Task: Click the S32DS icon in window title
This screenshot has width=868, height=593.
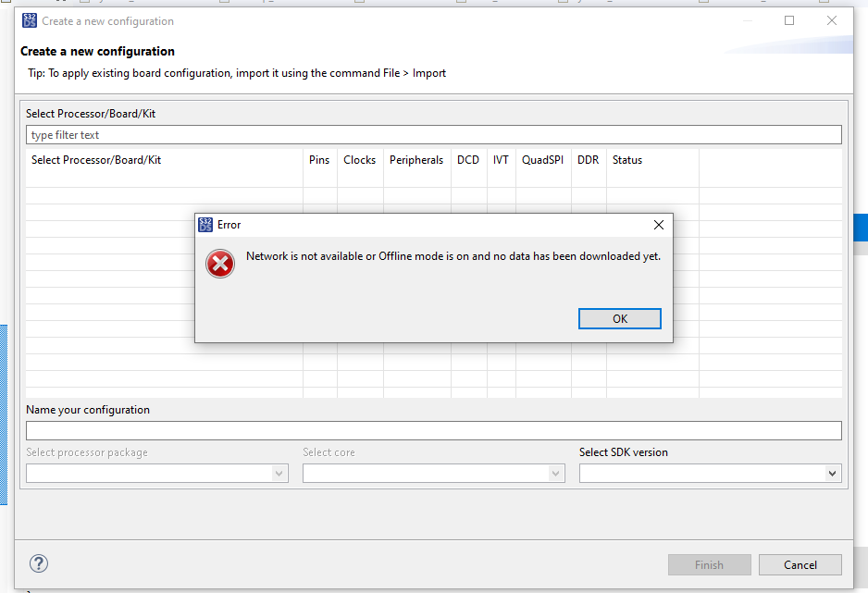Action: (x=30, y=20)
